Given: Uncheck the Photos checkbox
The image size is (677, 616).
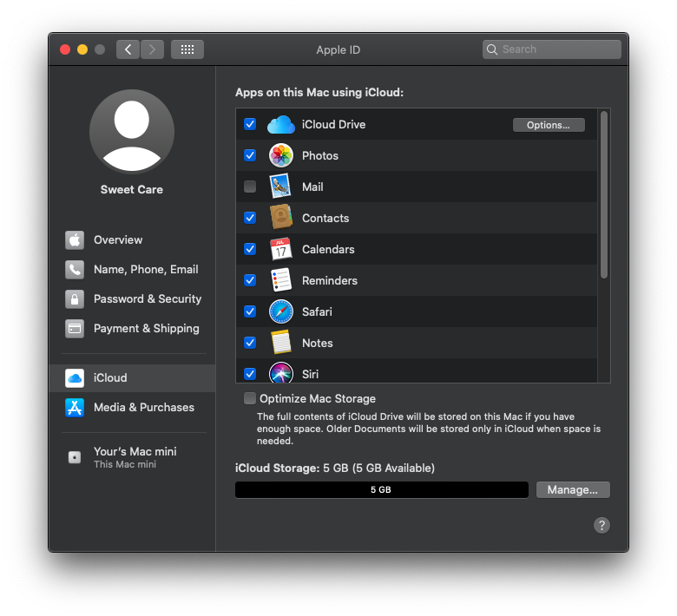Looking at the screenshot, I should tap(250, 155).
